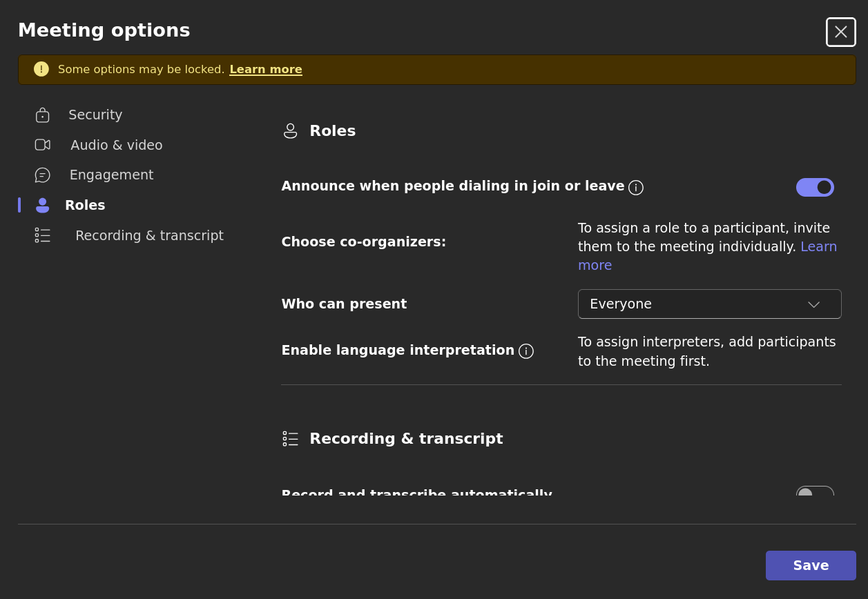
Task: Click the chevron in the Everyone dropdown
Action: [x=814, y=304]
